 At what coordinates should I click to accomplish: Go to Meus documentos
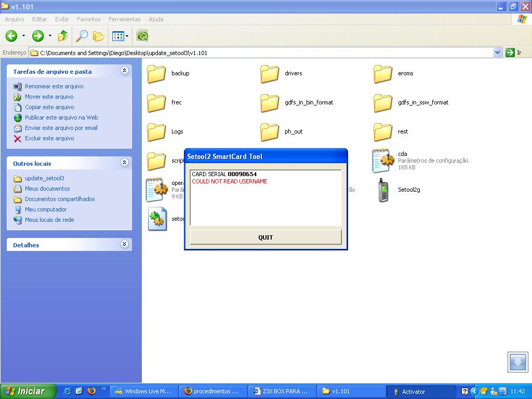47,189
